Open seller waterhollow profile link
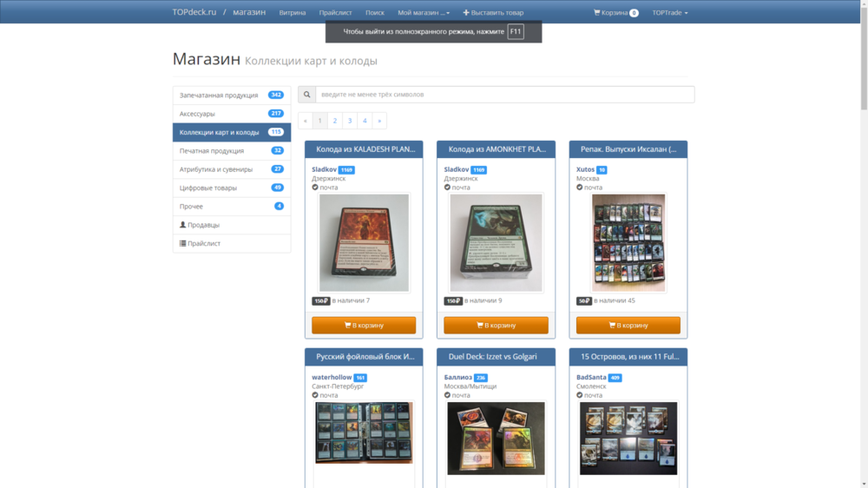The height and width of the screenshot is (488, 868). point(332,378)
